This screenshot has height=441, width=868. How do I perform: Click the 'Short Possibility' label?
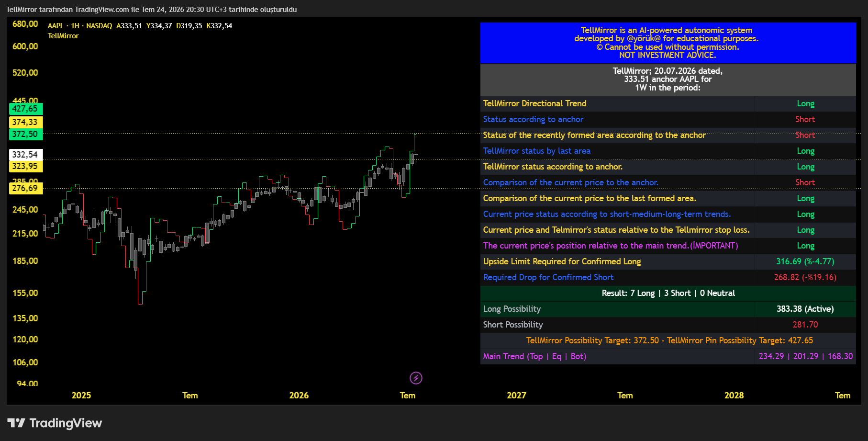513,325
